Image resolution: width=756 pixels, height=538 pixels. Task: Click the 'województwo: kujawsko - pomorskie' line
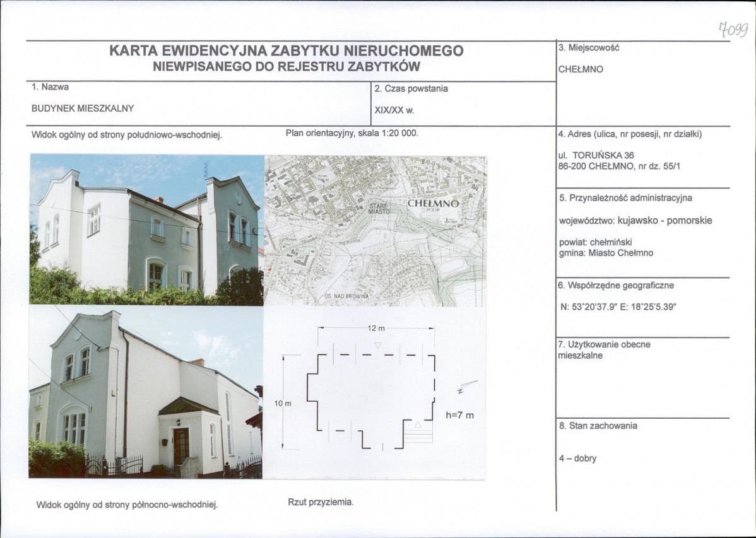[x=635, y=221]
